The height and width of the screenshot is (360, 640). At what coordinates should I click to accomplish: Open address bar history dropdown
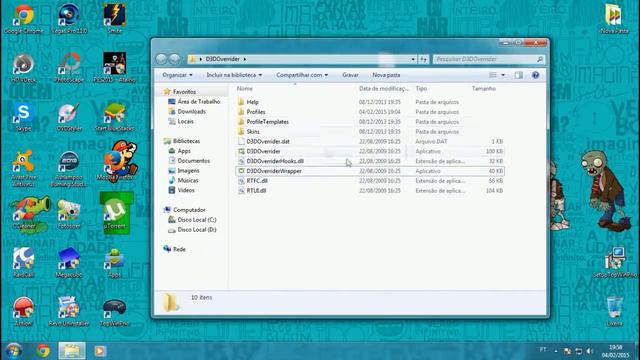point(413,59)
